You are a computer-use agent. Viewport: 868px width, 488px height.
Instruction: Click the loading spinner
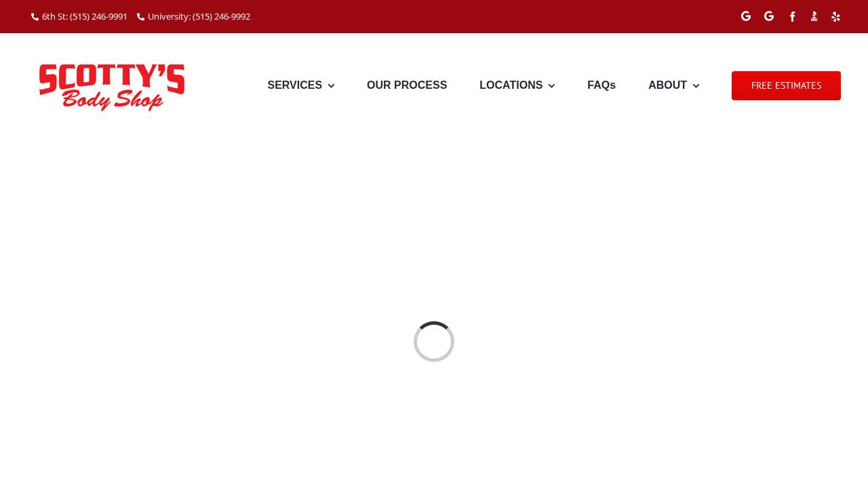(x=434, y=342)
